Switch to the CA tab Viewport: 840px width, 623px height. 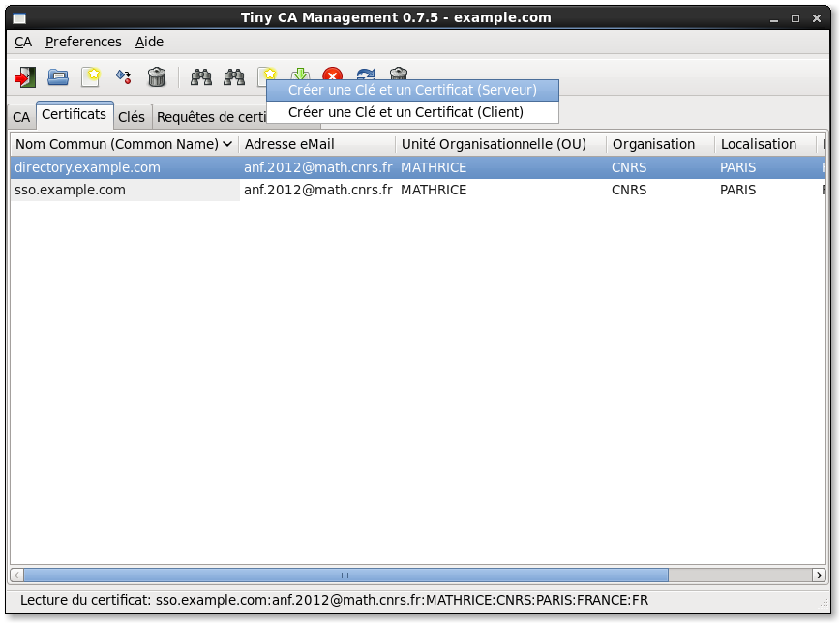click(x=21, y=117)
